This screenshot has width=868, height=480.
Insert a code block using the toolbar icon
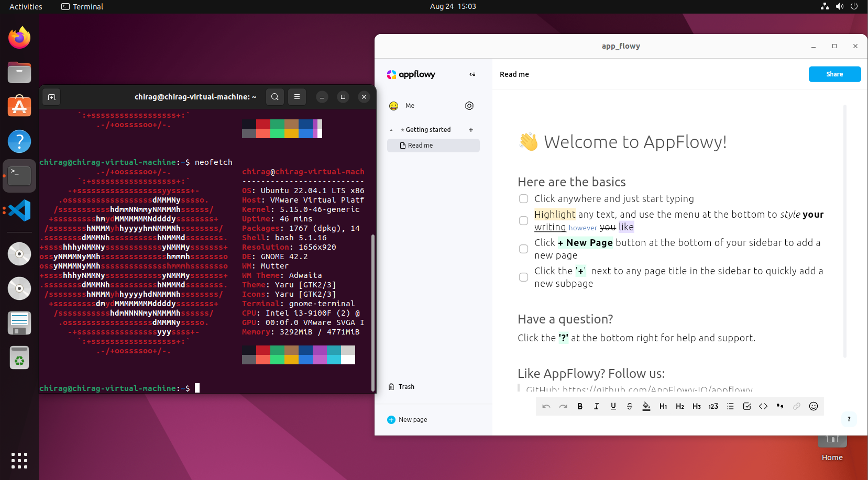pyautogui.click(x=763, y=406)
